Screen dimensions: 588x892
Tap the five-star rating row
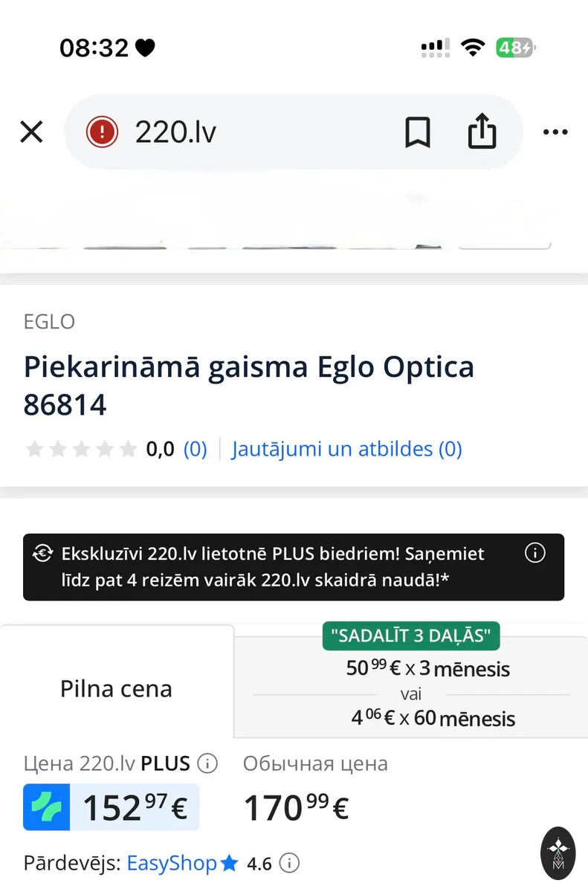(81, 449)
